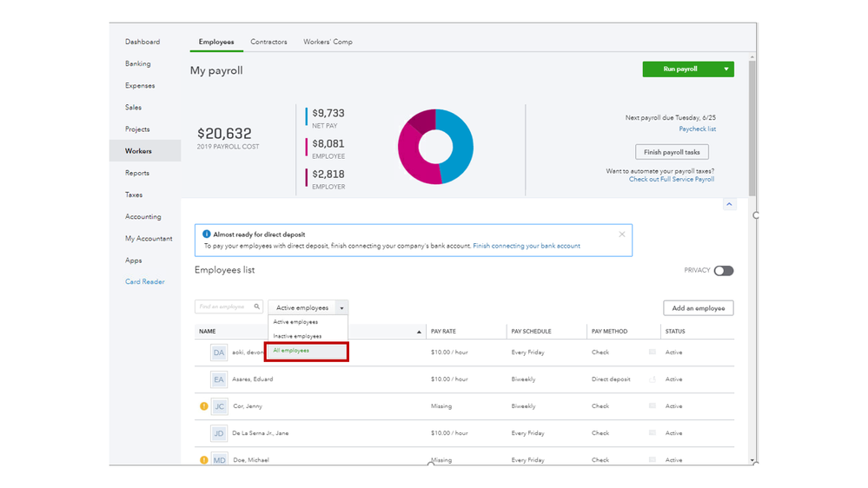Image resolution: width=868 pixels, height=488 pixels.
Task: Click the EA avatar for Asares, Eduard
Action: coord(219,379)
